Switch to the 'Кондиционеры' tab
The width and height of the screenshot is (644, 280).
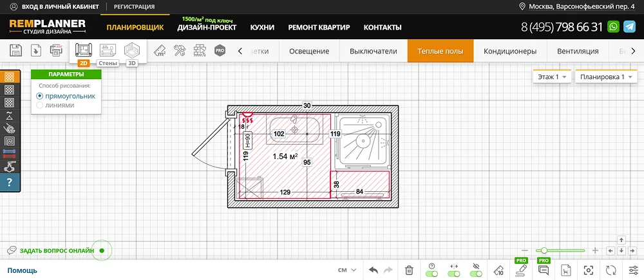pos(510,51)
